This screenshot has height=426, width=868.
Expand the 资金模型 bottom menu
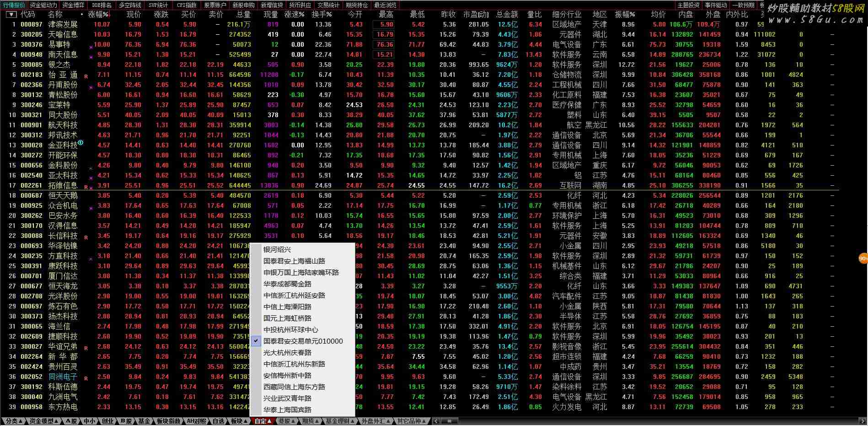click(43, 421)
